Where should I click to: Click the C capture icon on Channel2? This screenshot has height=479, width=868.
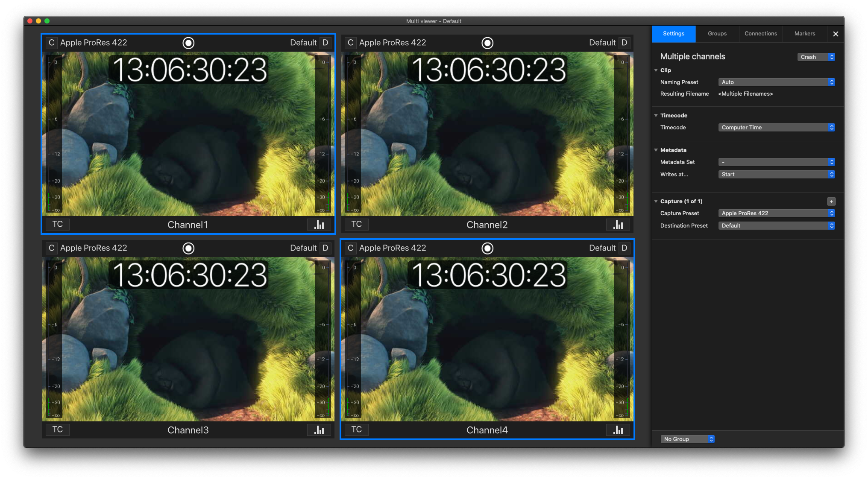tap(350, 43)
